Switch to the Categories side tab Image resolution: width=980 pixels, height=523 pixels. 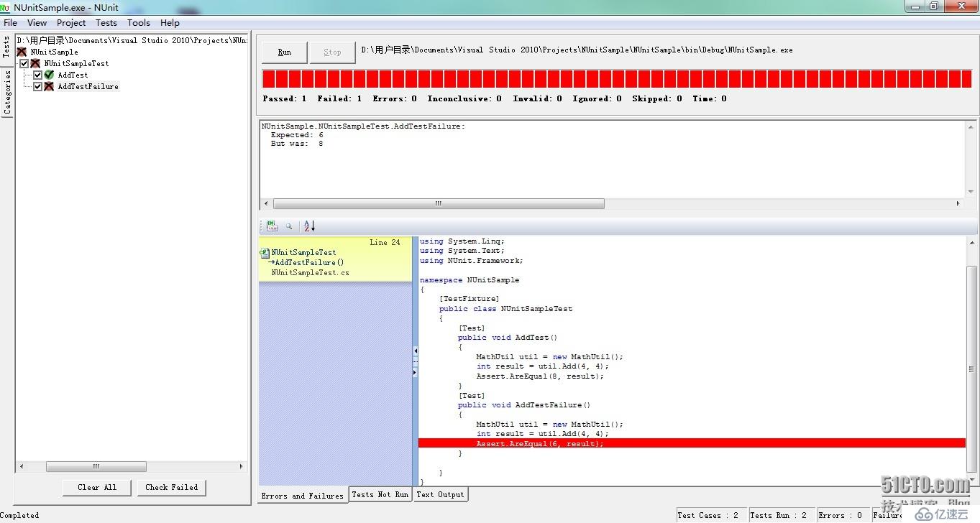pyautogui.click(x=7, y=92)
